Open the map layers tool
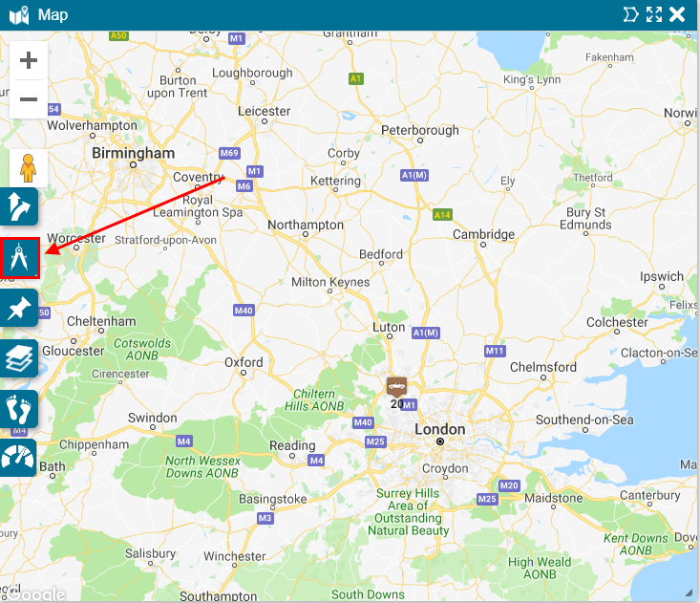The image size is (700, 603). tap(19, 358)
